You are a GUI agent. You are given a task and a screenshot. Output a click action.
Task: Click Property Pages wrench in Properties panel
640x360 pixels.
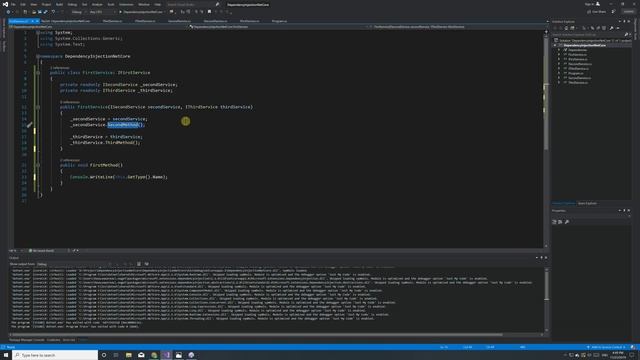tap(567, 222)
